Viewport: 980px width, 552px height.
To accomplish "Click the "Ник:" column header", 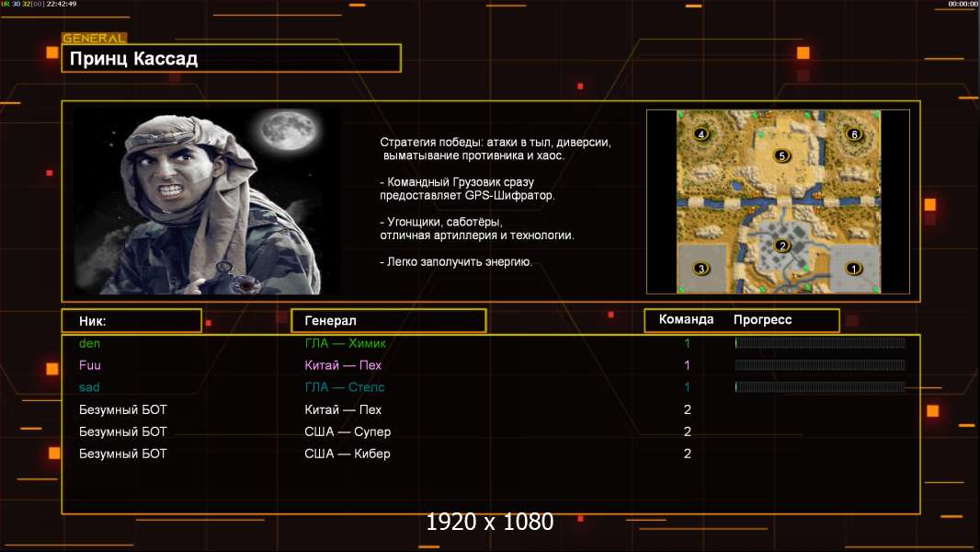I will point(131,320).
